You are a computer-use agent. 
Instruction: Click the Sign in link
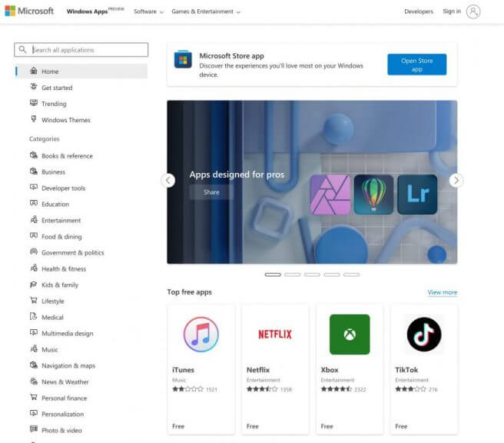point(452,12)
